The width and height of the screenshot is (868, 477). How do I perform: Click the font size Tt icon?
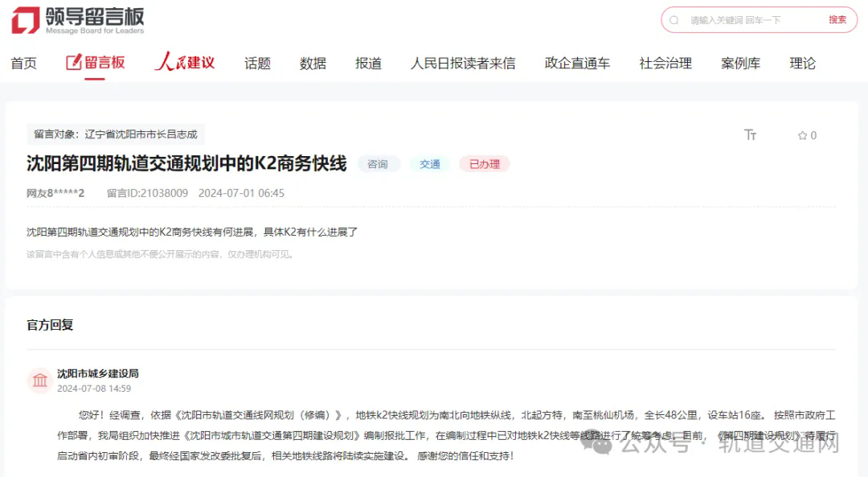750,135
